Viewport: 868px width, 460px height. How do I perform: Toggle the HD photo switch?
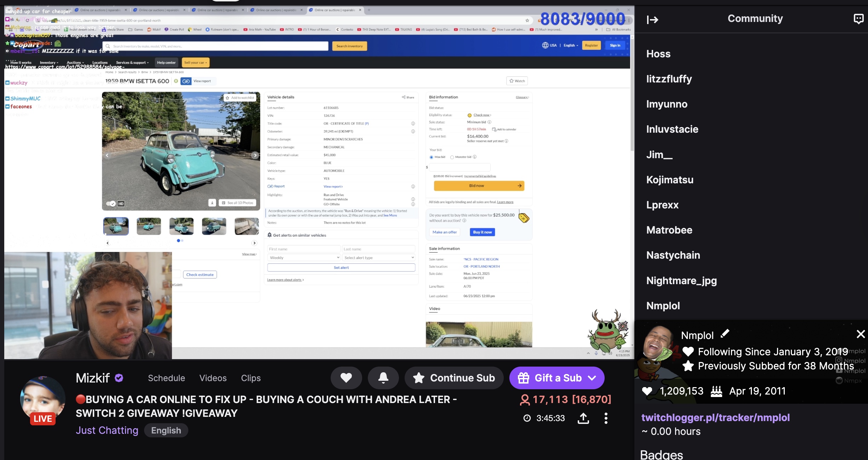click(x=111, y=203)
